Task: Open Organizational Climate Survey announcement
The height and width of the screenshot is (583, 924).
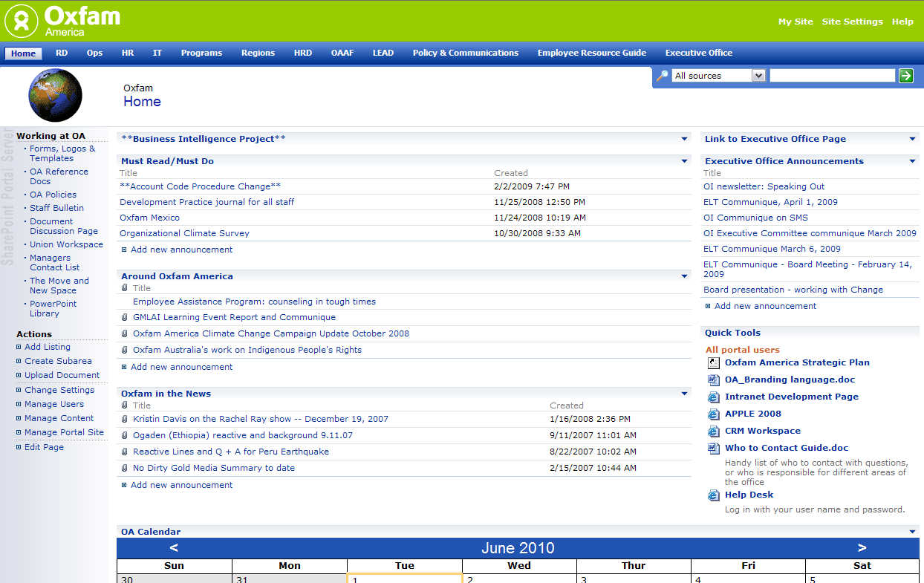Action: [184, 233]
